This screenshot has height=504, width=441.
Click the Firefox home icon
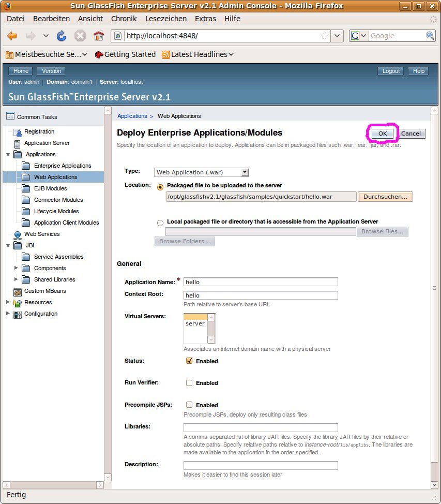pyautogui.click(x=98, y=36)
